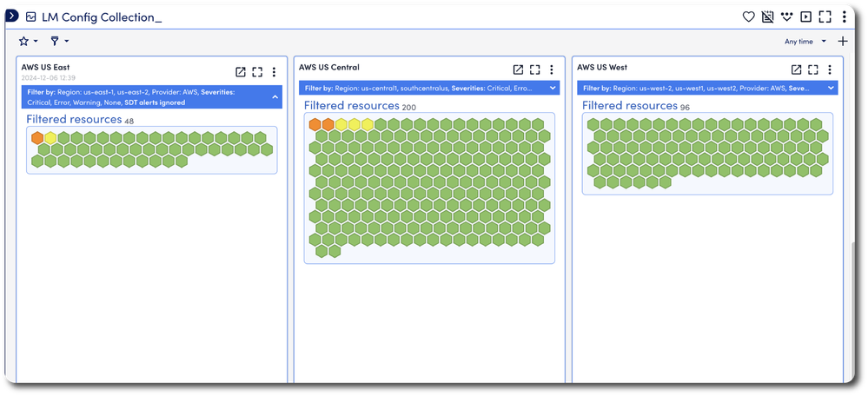Screen dimensions: 868x396
Task: Expand the AWS US Central filter bar
Action: 553,88
